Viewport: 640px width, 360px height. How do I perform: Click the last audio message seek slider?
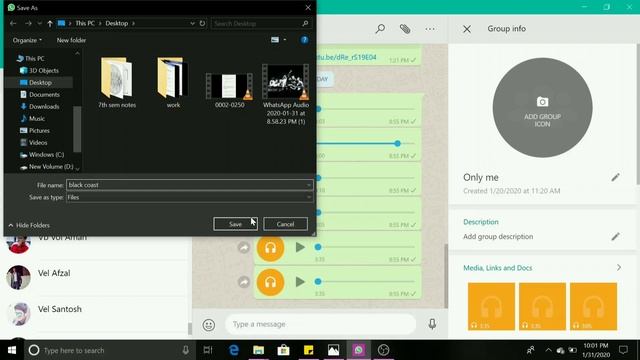click(x=366, y=281)
